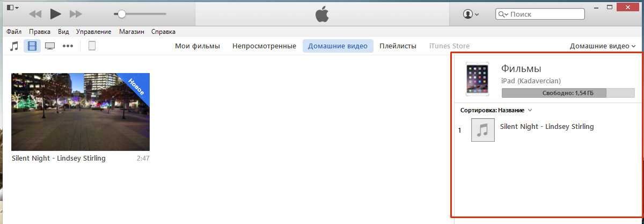Open the more libraries ellipsis
Viewport: 644px width, 224px height.
pos(68,46)
